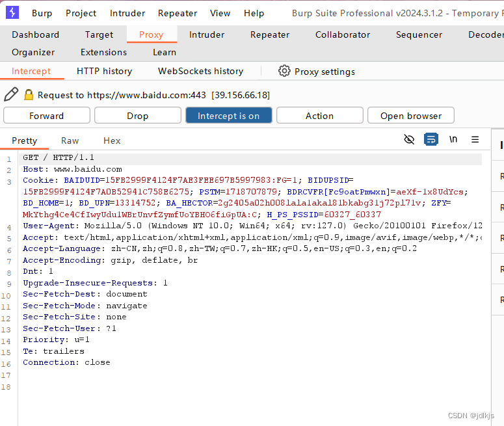Click the Proxy settings label
Screen dimensions: 504x426
point(325,72)
